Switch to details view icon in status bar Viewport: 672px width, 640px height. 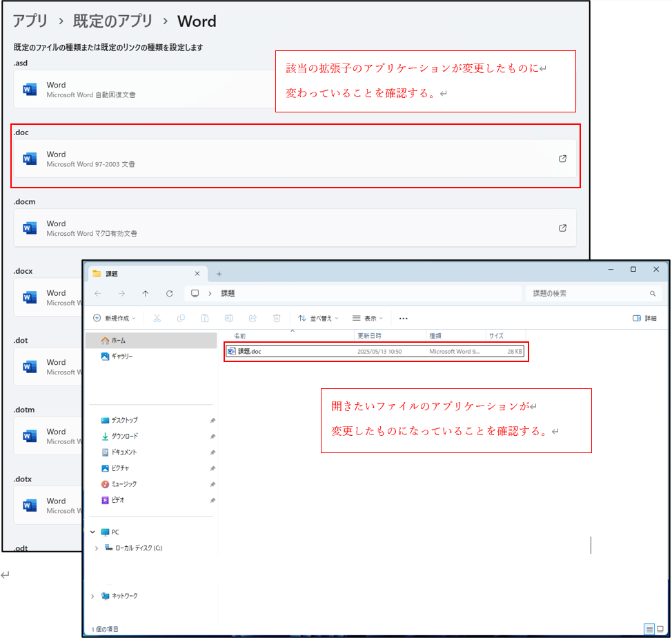click(x=649, y=629)
